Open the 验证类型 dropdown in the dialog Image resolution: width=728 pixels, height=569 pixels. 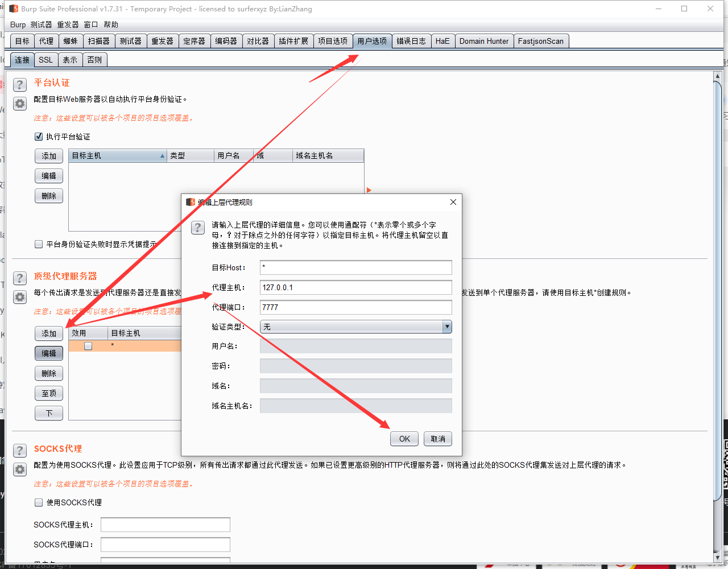pyautogui.click(x=356, y=327)
